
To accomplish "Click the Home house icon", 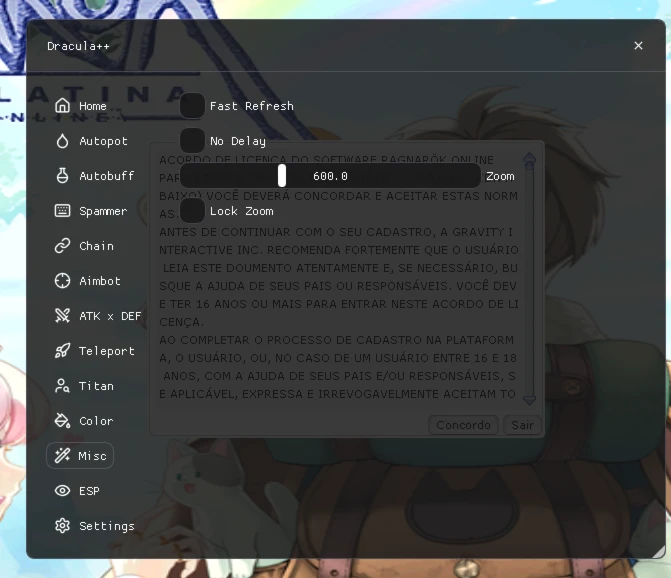I will pyautogui.click(x=62, y=106).
